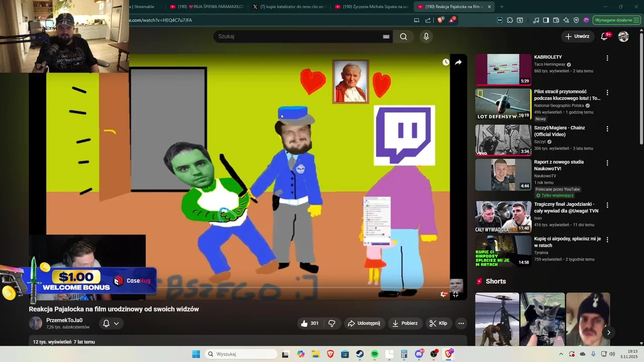Open KABRIOLETY video thumbnail
Image resolution: width=644 pixels, height=362 pixels.
point(503,69)
